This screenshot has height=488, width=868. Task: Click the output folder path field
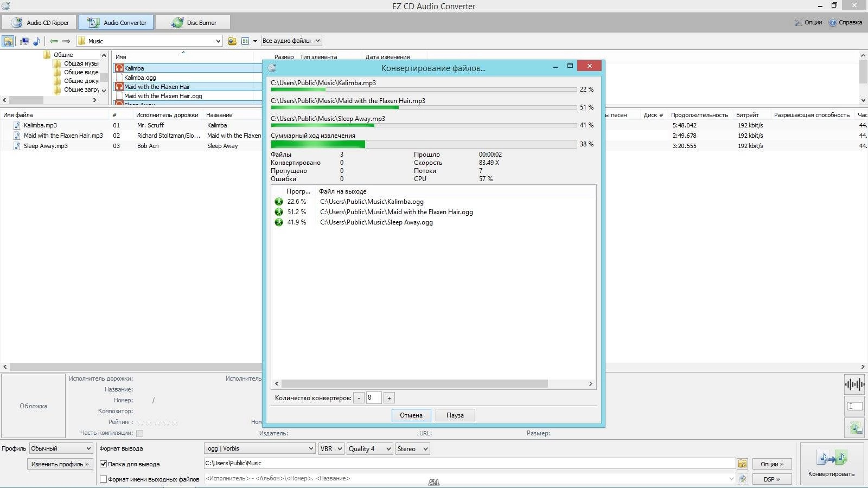[x=470, y=463]
